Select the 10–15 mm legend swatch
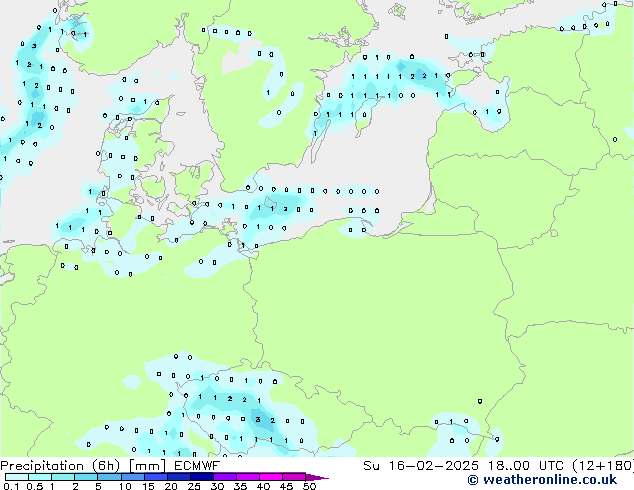 (x=132, y=477)
